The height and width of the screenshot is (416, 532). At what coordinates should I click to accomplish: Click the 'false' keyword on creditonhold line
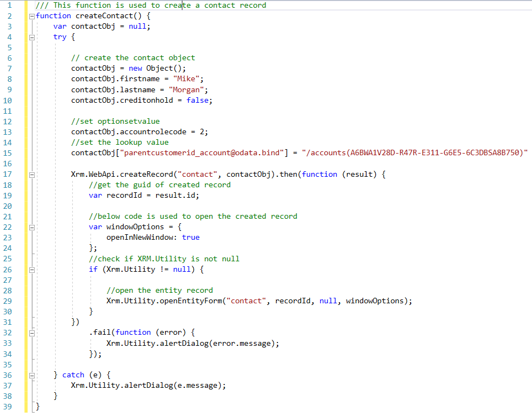pos(199,101)
